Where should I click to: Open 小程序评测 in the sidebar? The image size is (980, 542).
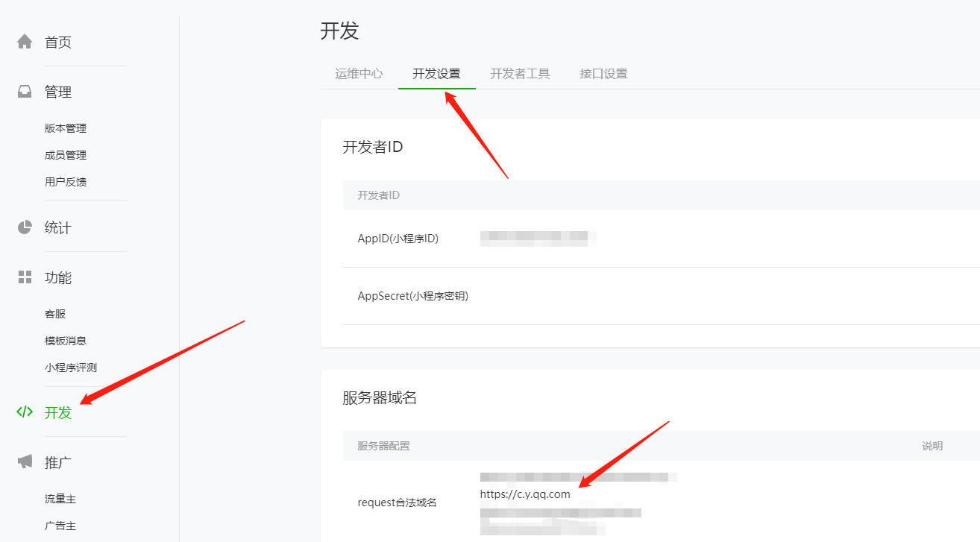[71, 368]
